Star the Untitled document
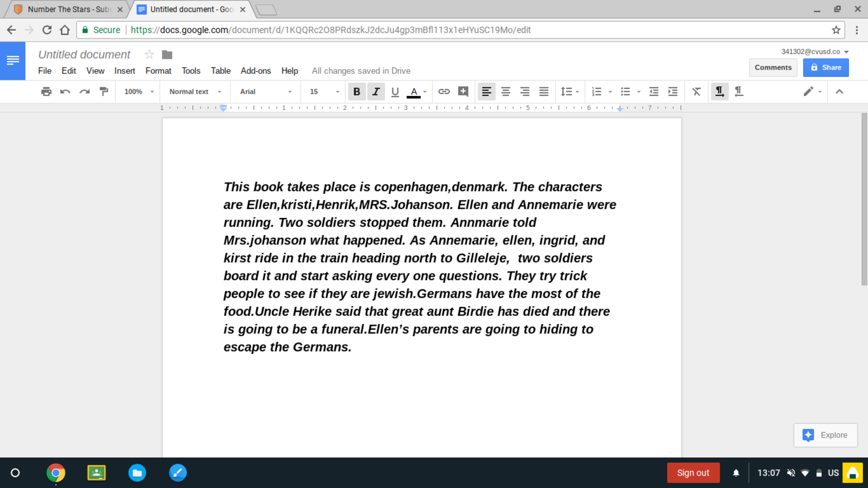 (149, 55)
